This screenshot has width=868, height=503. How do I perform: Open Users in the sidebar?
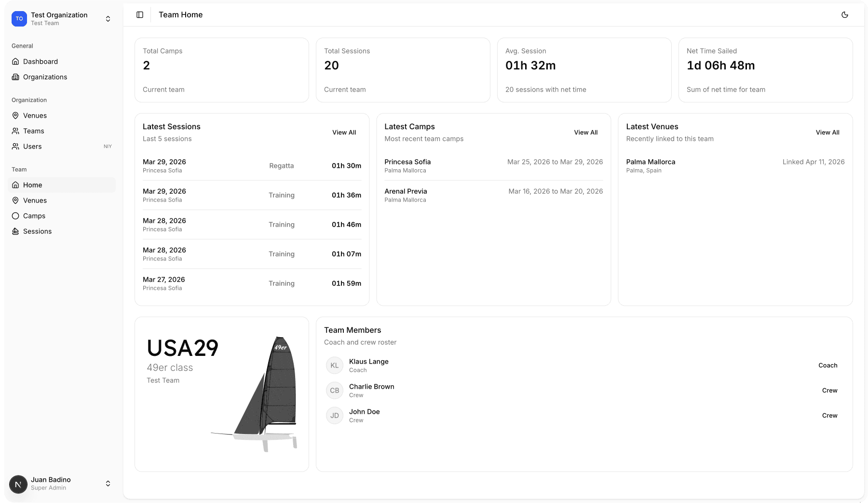point(62,147)
